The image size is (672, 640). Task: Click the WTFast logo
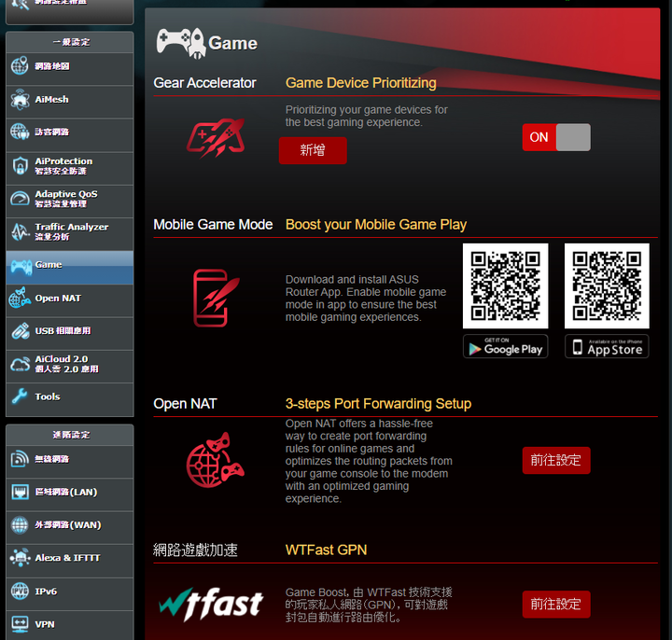point(211,605)
